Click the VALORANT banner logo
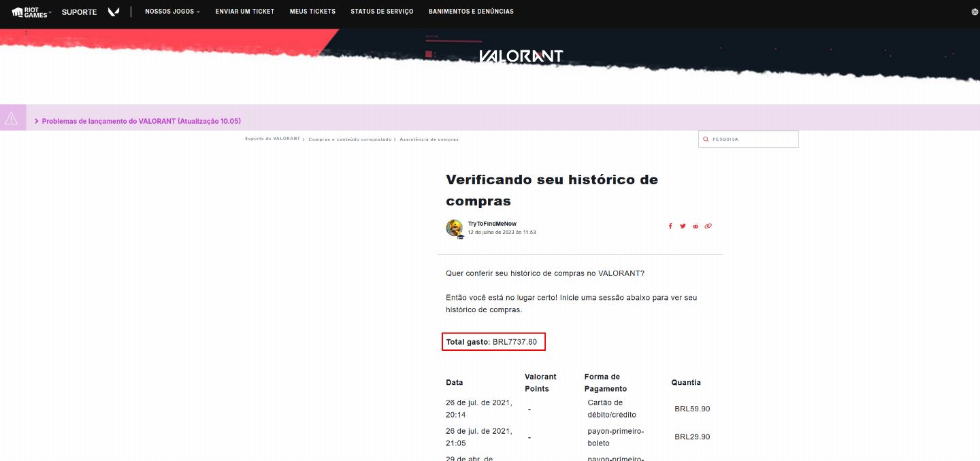The height and width of the screenshot is (461, 980). [x=521, y=56]
